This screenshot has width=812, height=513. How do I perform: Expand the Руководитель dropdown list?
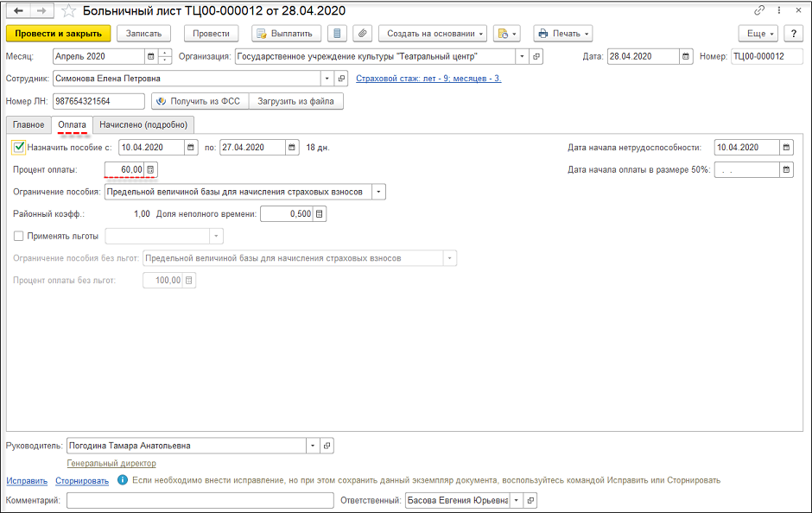313,446
